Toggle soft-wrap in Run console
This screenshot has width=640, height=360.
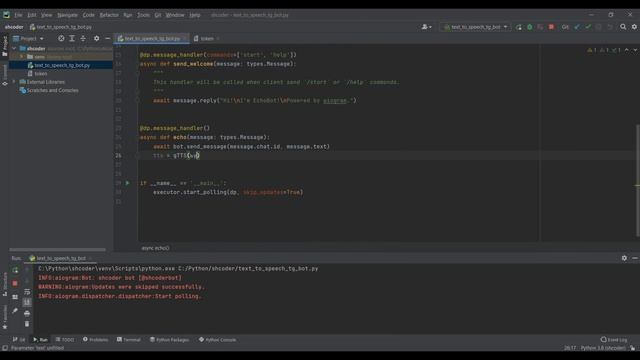27,291
